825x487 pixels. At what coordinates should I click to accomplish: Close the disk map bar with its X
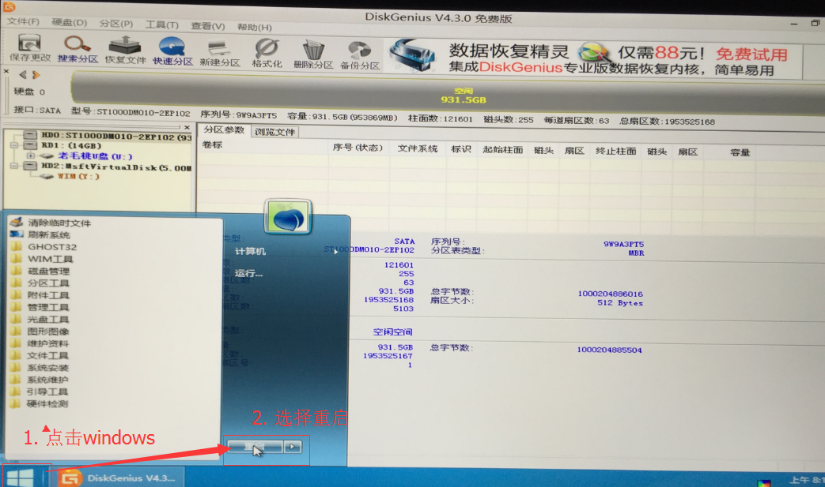click(x=6, y=71)
